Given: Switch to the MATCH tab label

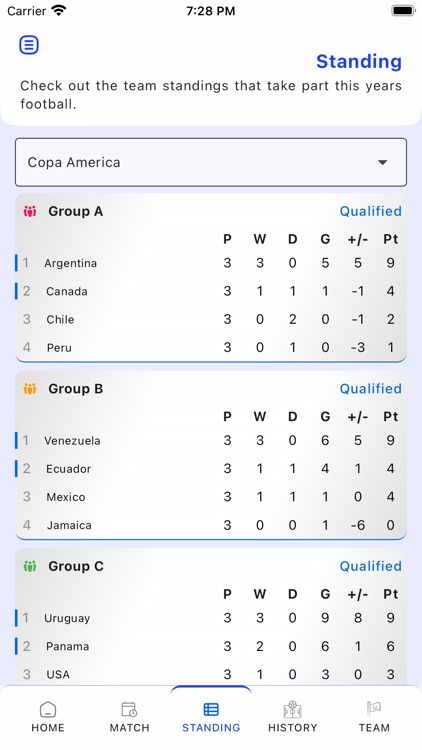Looking at the screenshot, I should pyautogui.click(x=129, y=728).
